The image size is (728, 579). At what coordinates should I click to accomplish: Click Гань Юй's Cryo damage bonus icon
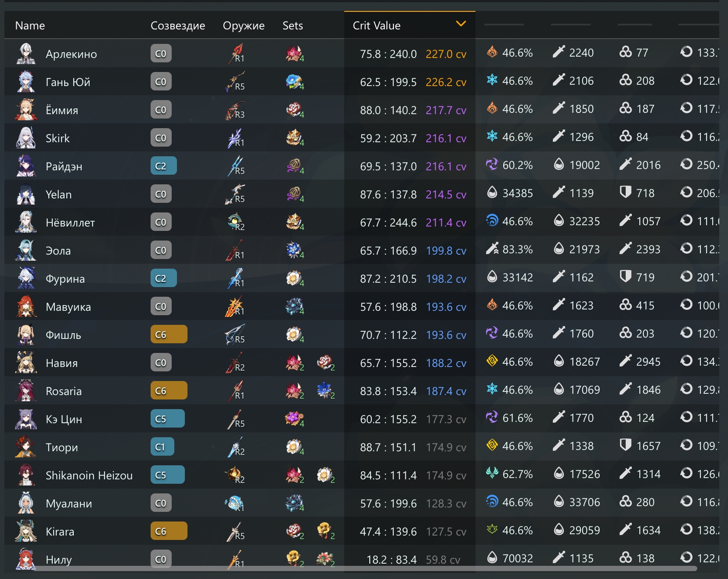pyautogui.click(x=492, y=80)
